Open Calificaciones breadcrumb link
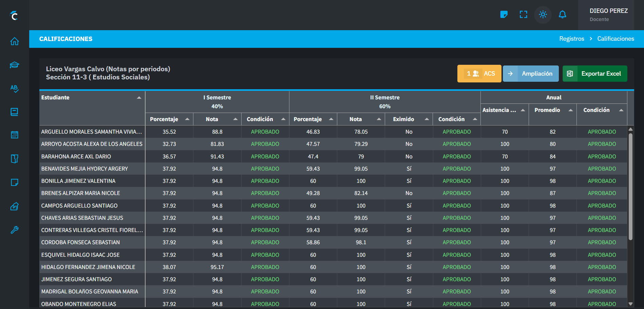 (615, 39)
